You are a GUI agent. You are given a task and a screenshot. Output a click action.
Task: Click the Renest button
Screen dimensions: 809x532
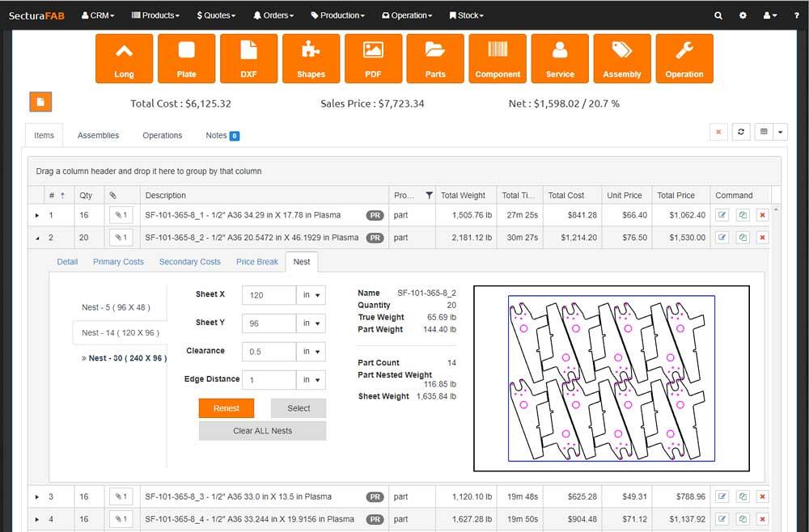pyautogui.click(x=227, y=408)
